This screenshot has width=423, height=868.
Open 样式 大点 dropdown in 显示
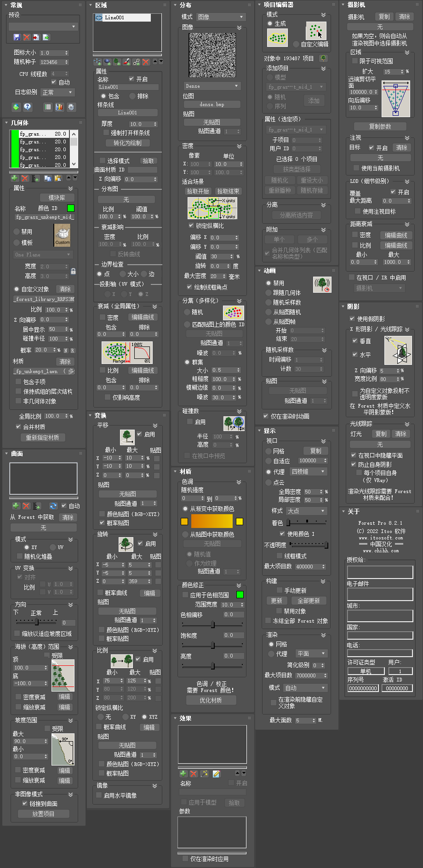click(x=306, y=511)
